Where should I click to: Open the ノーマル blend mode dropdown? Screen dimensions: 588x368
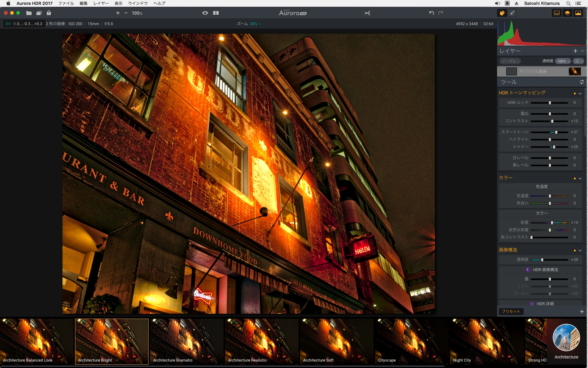pos(510,61)
